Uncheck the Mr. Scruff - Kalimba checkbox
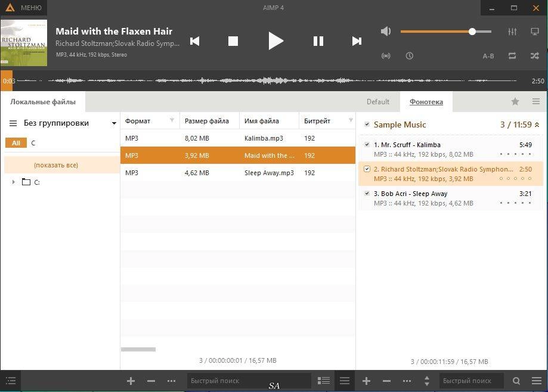The height and width of the screenshot is (392, 548). pos(367,145)
